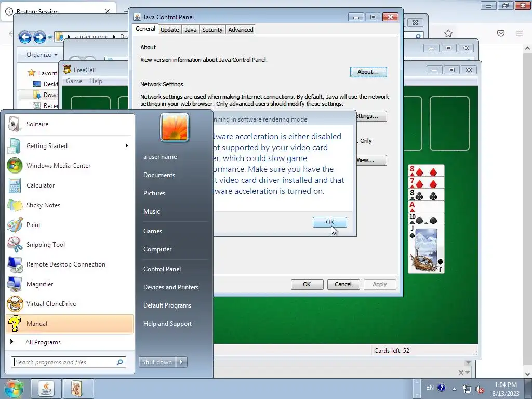Click the muted volume tray icon
The width and height of the screenshot is (532, 399).
[x=480, y=389]
